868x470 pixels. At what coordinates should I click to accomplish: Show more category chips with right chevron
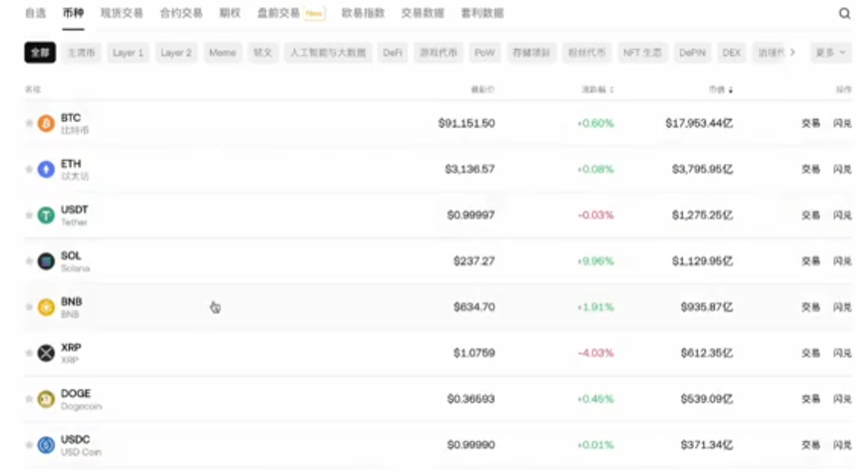click(793, 52)
